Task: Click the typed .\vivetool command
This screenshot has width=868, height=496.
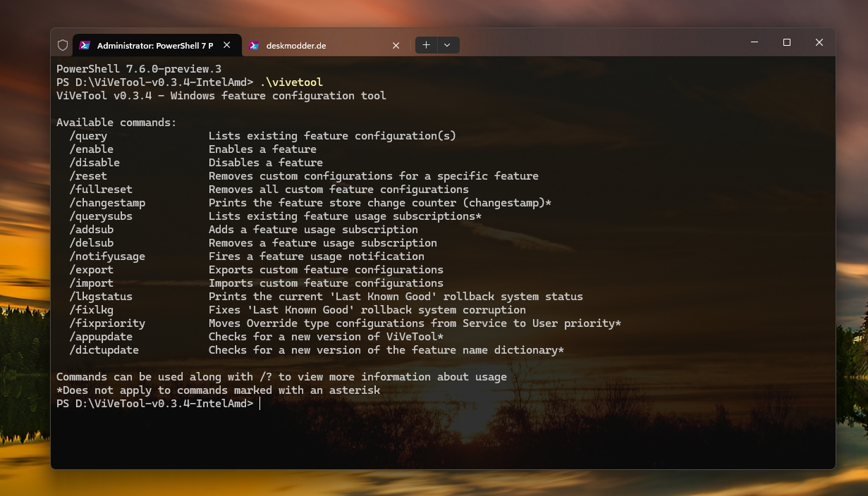Action: pyautogui.click(x=291, y=82)
